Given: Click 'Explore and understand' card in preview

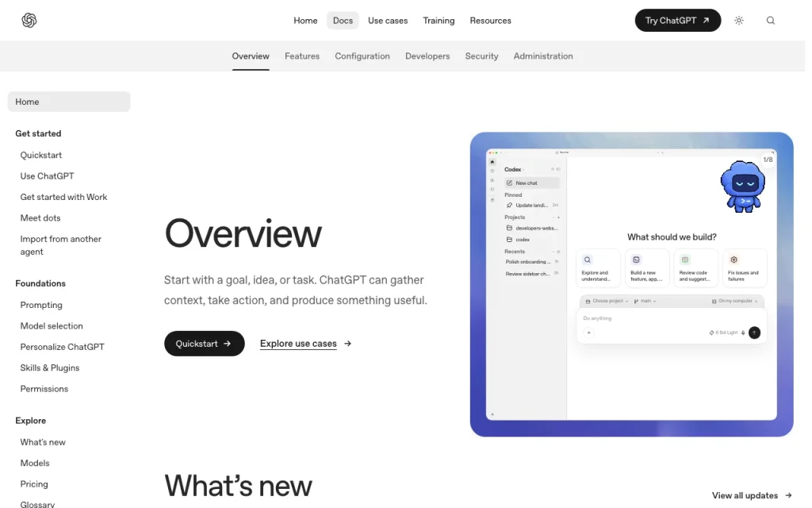Looking at the screenshot, I should click(598, 267).
